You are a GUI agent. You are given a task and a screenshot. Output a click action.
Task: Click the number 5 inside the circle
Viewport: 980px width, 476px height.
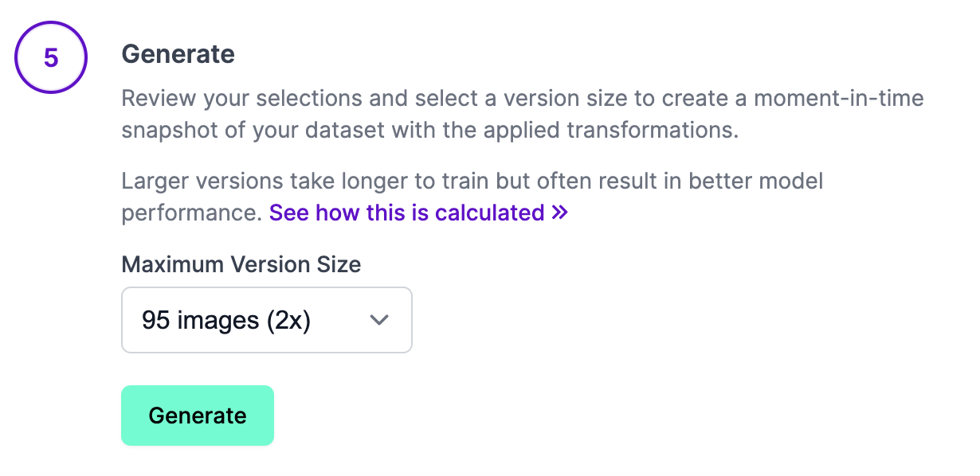pos(50,57)
